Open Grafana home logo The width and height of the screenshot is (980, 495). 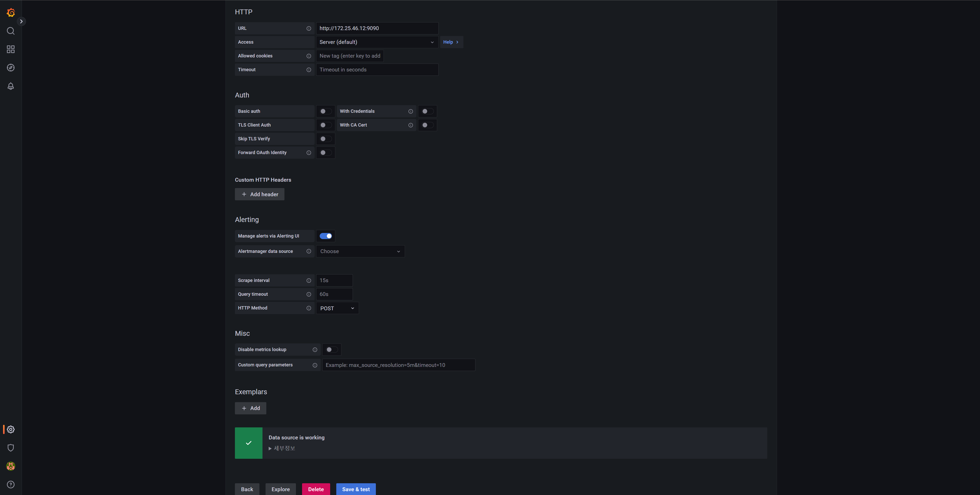tap(11, 13)
